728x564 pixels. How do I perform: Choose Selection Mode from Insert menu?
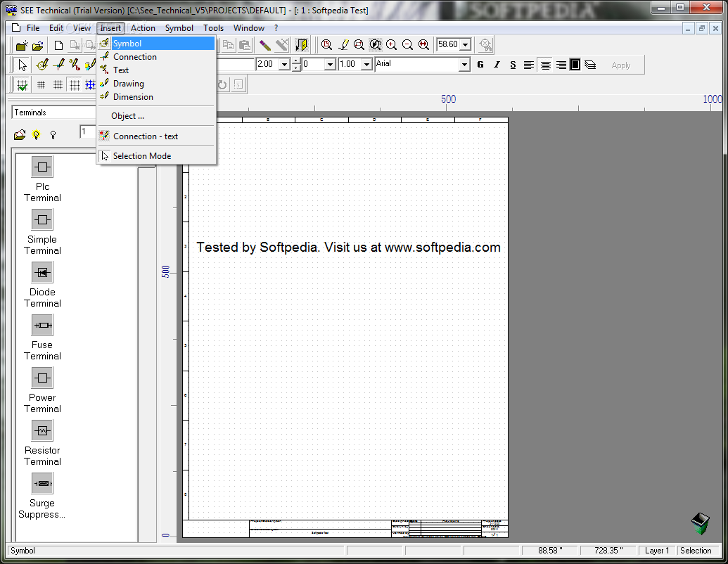click(156, 156)
